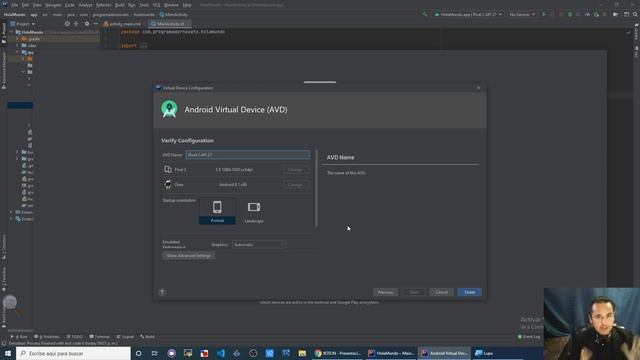
Task: Click the Search Everywhere magnifier icon
Action: 635,14
